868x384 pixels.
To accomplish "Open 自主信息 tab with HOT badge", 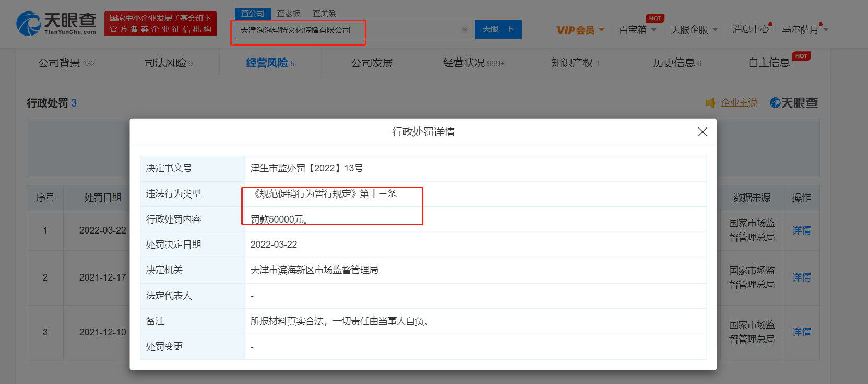I will click(769, 63).
